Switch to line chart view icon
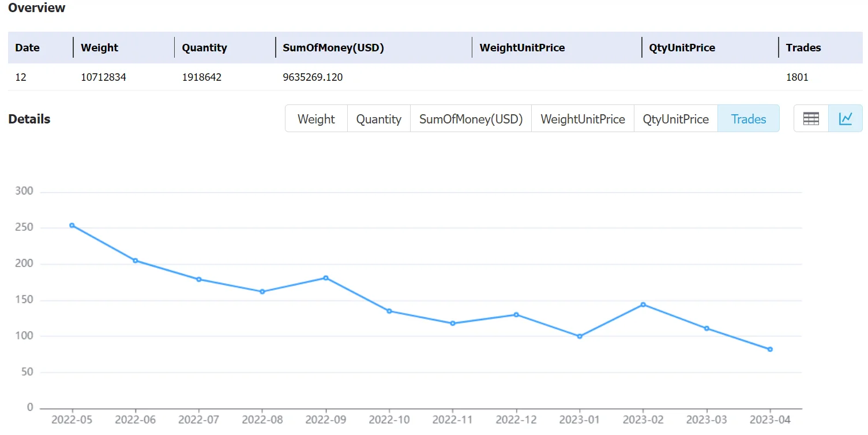The width and height of the screenshot is (868, 435). (846, 119)
